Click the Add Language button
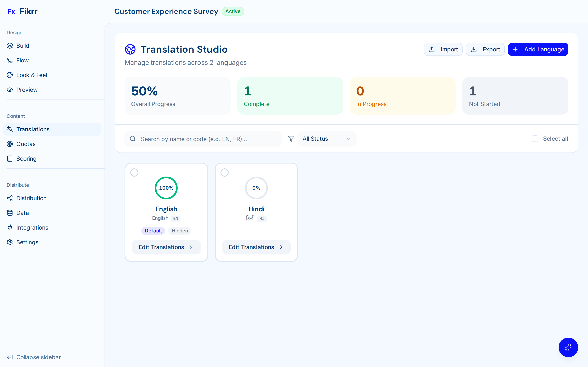Viewport: 588px width, 367px height. coord(538,49)
